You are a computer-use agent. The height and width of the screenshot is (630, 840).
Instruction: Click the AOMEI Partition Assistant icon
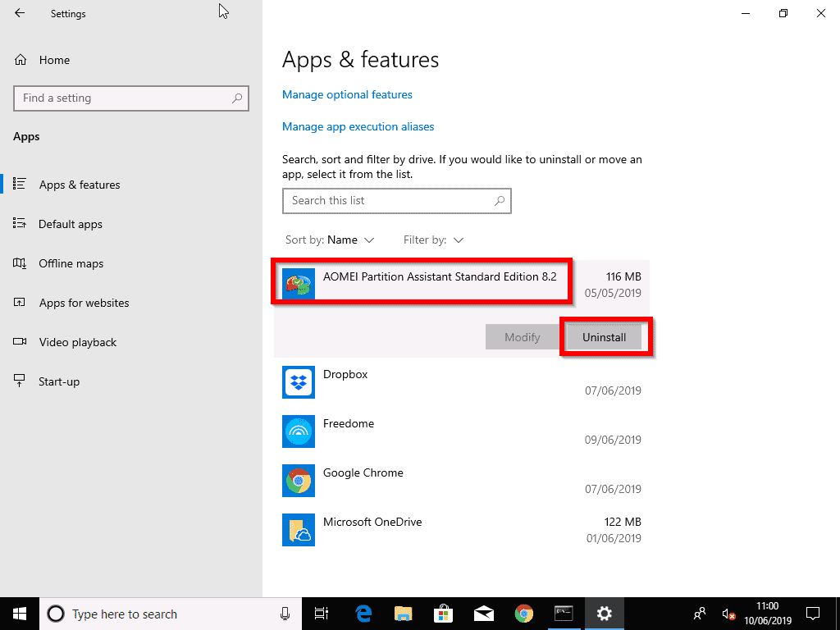click(x=299, y=284)
